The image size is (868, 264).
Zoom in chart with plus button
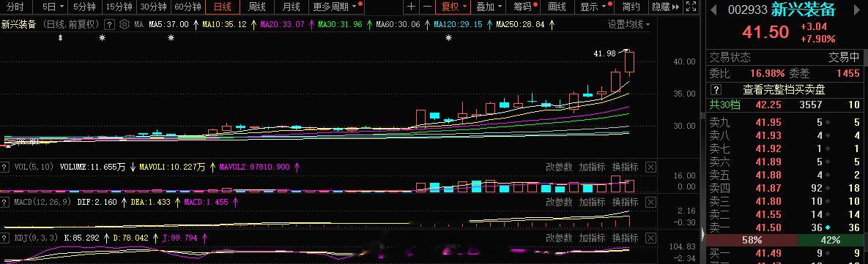coord(411,7)
